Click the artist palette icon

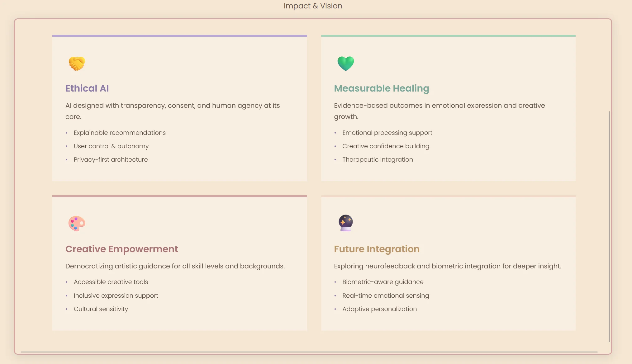point(77,223)
